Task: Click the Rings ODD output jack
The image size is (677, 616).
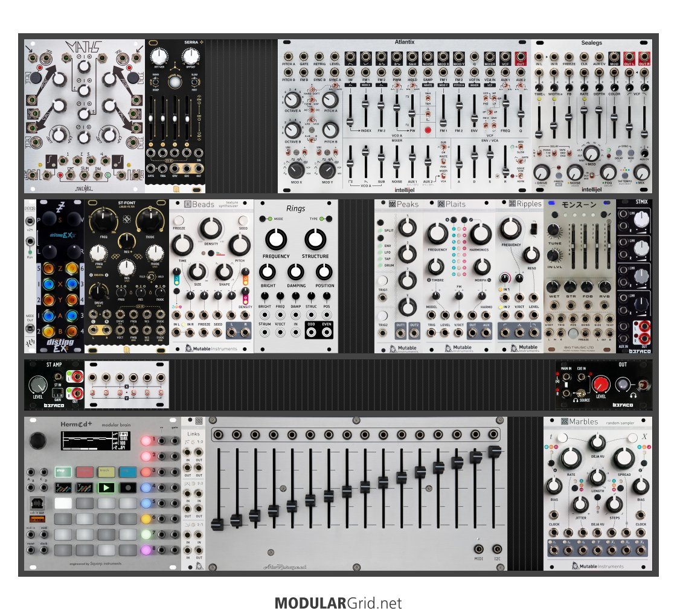Action: coord(311,332)
